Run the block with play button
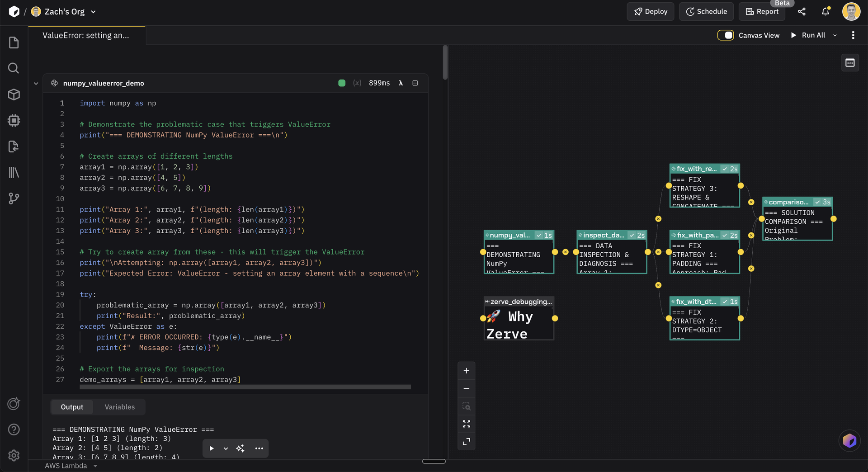The image size is (868, 472). pyautogui.click(x=212, y=448)
